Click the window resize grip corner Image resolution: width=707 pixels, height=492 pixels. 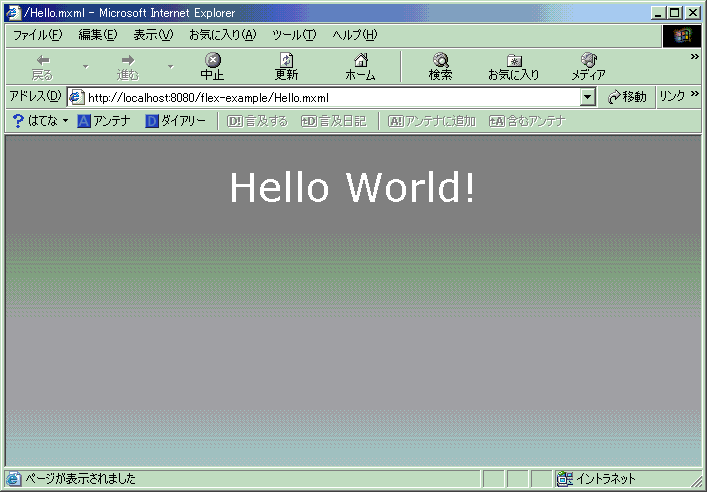pyautogui.click(x=696, y=480)
